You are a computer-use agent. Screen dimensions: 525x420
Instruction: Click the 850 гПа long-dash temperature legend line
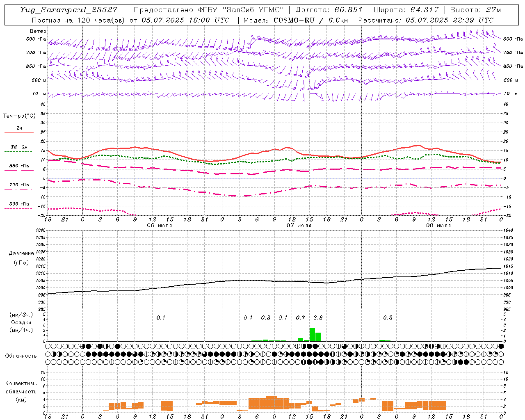(19, 170)
